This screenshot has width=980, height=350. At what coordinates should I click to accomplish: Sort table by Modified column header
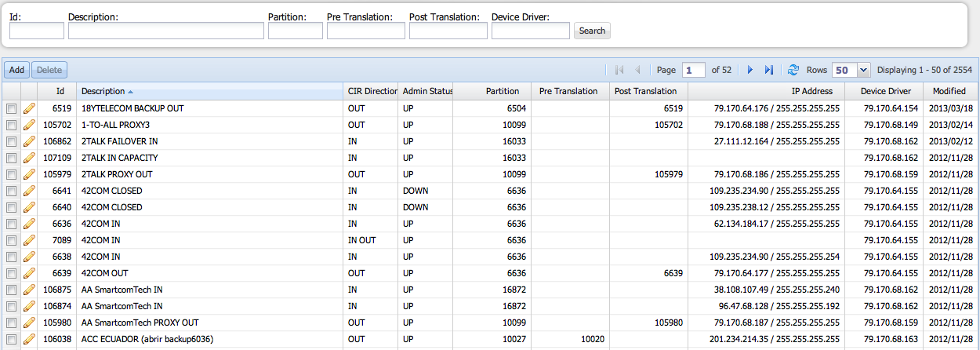pyautogui.click(x=949, y=91)
